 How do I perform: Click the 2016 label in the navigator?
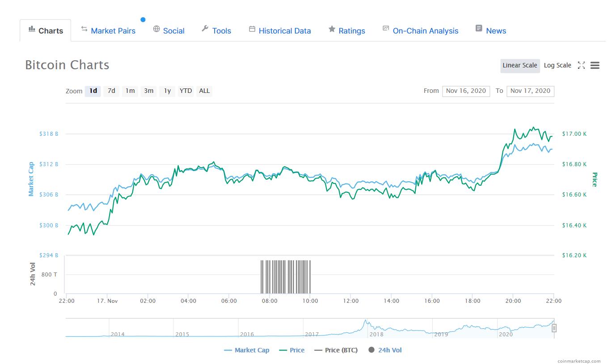[x=247, y=334]
